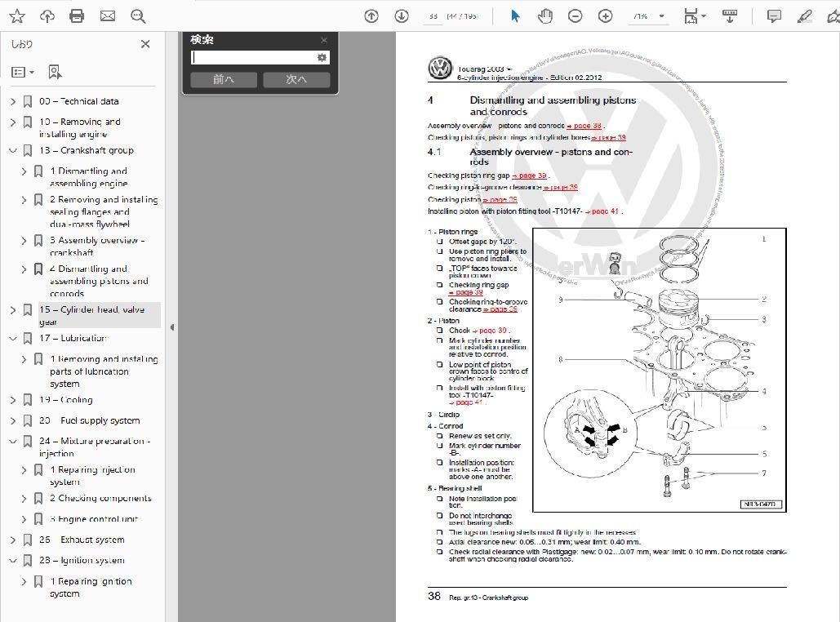Viewport: 840px width, 622px height.
Task: Click the 次へ next result button
Action: coord(296,79)
